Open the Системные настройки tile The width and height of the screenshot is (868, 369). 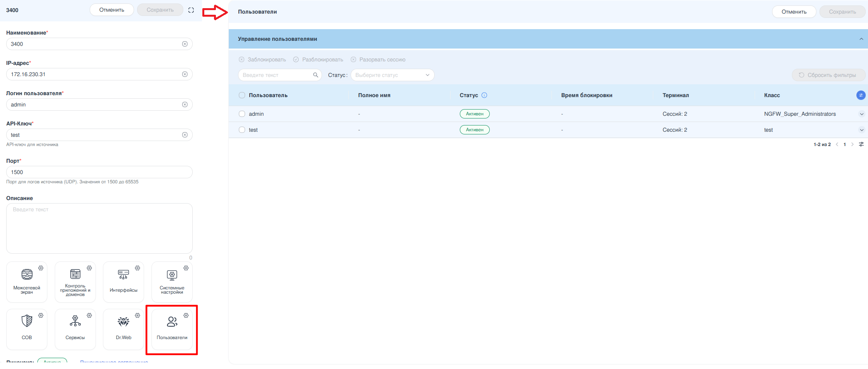coord(172,282)
